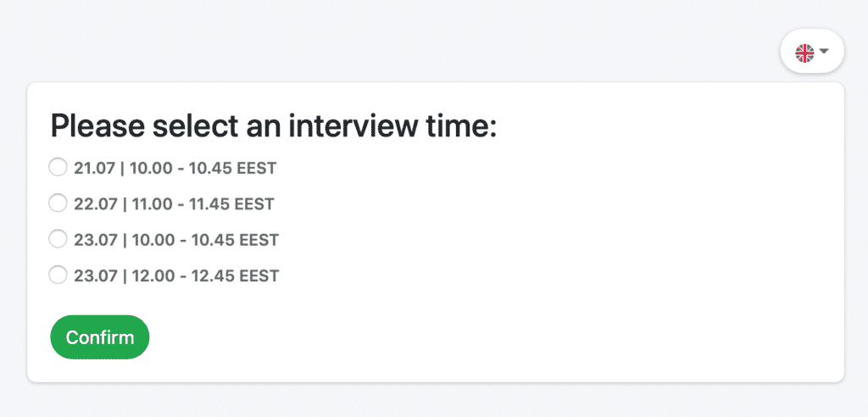Choose the 23.07 12.00 radio button
The width and height of the screenshot is (868, 417).
click(58, 275)
